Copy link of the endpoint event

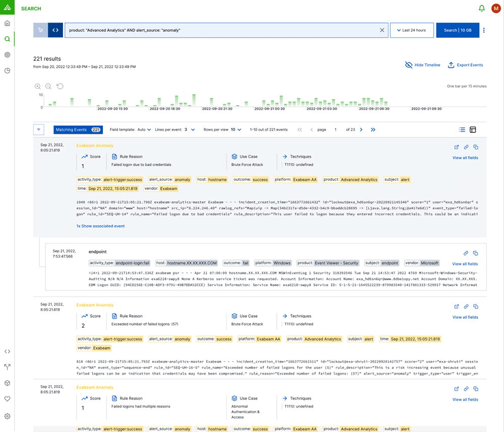click(x=466, y=253)
